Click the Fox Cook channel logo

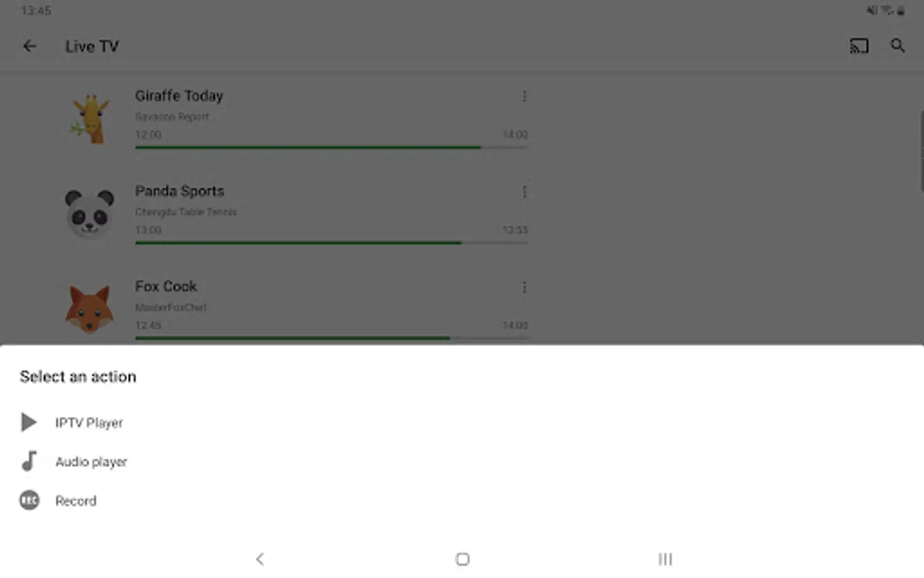(90, 310)
